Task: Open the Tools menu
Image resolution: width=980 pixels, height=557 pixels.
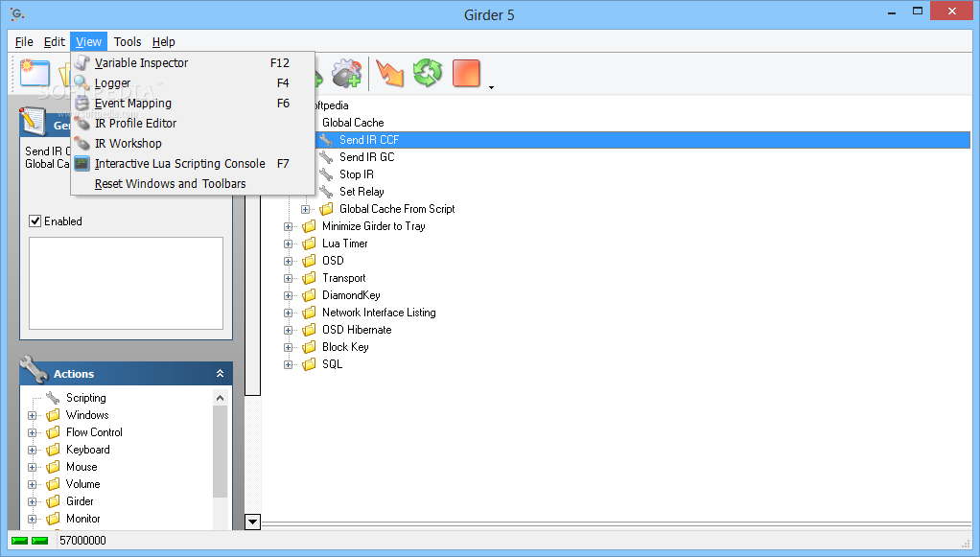Action: coord(128,42)
